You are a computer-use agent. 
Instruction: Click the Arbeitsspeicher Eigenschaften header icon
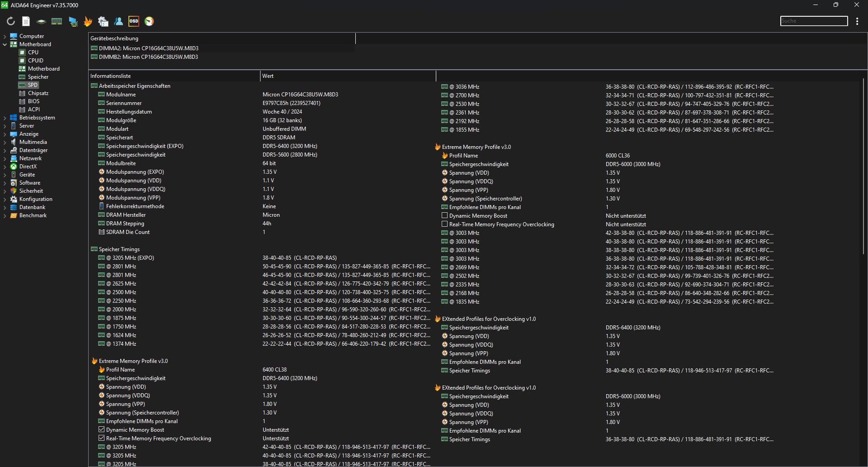(94, 86)
